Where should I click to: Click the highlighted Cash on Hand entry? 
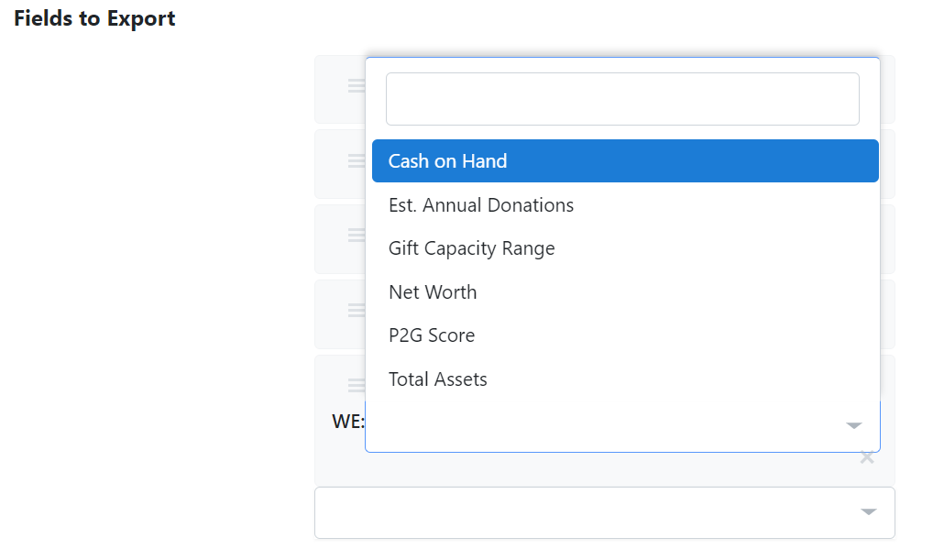(447, 160)
